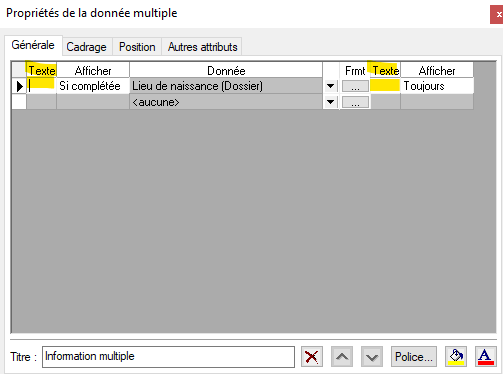Expand the <aucune> data dropdown
Screen dimensions: 503x374
(330, 102)
